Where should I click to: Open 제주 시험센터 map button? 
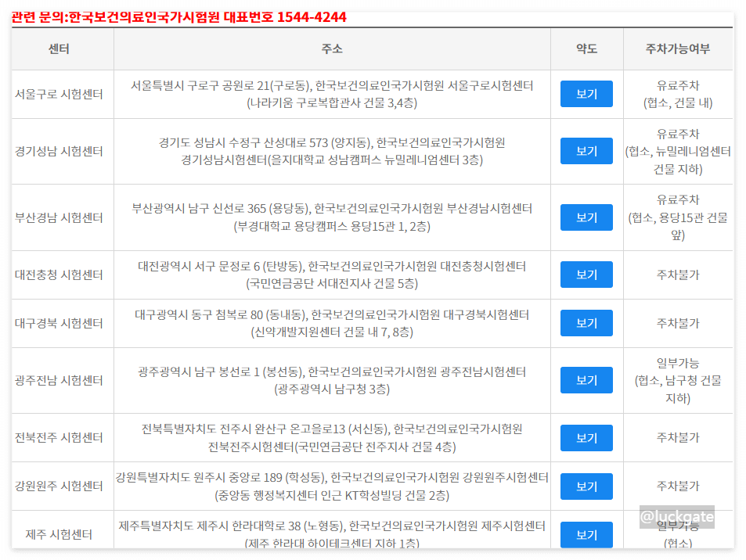(x=586, y=535)
